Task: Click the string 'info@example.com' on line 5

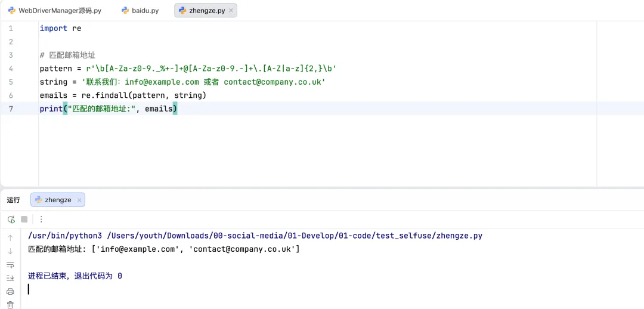Action: [162, 82]
